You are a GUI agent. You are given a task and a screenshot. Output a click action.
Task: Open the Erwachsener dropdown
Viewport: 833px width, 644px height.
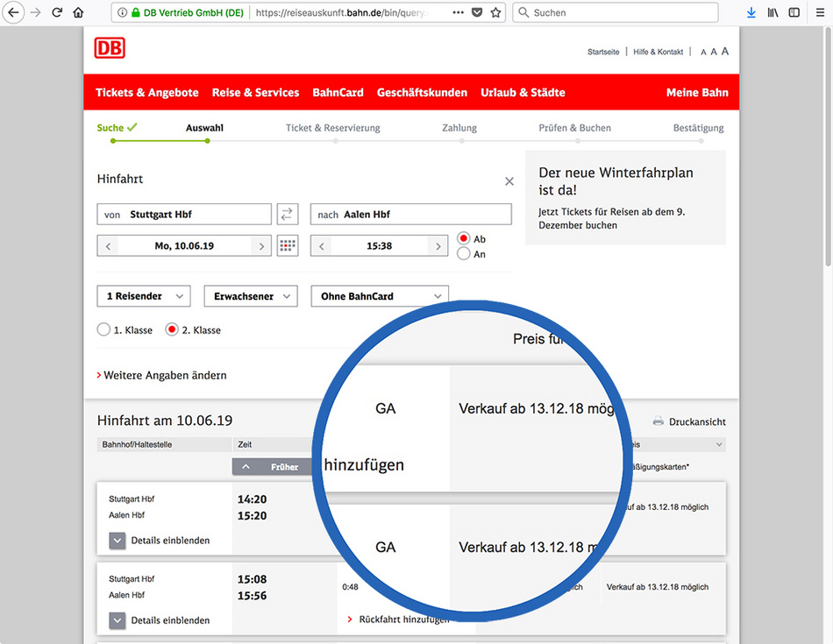251,296
